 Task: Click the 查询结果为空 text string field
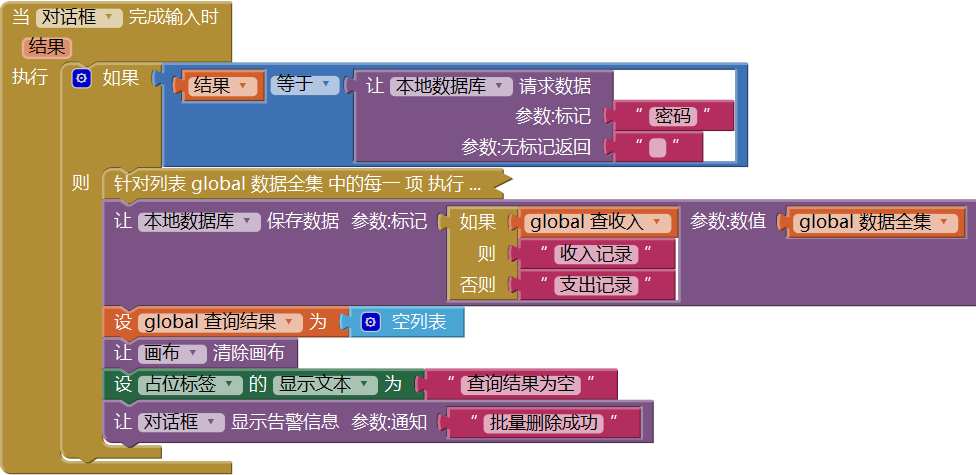520,384
